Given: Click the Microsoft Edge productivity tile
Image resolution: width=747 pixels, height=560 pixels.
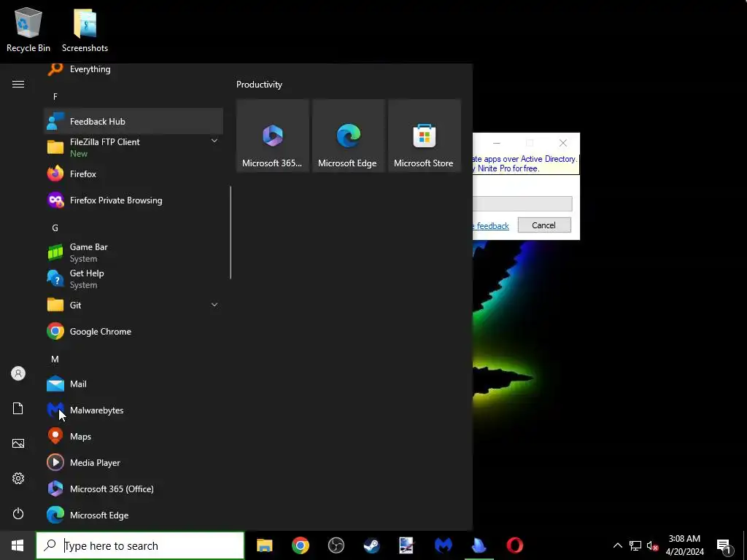Looking at the screenshot, I should pos(348,136).
